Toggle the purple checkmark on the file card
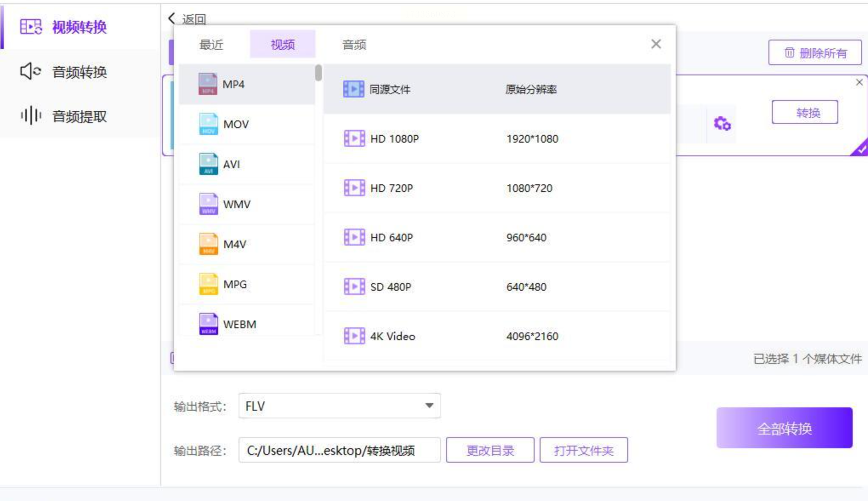Image resolution: width=868 pixels, height=501 pixels. click(860, 148)
